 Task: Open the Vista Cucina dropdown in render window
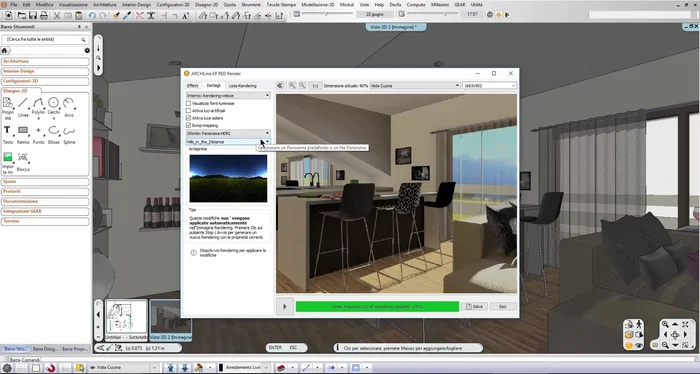pos(415,86)
